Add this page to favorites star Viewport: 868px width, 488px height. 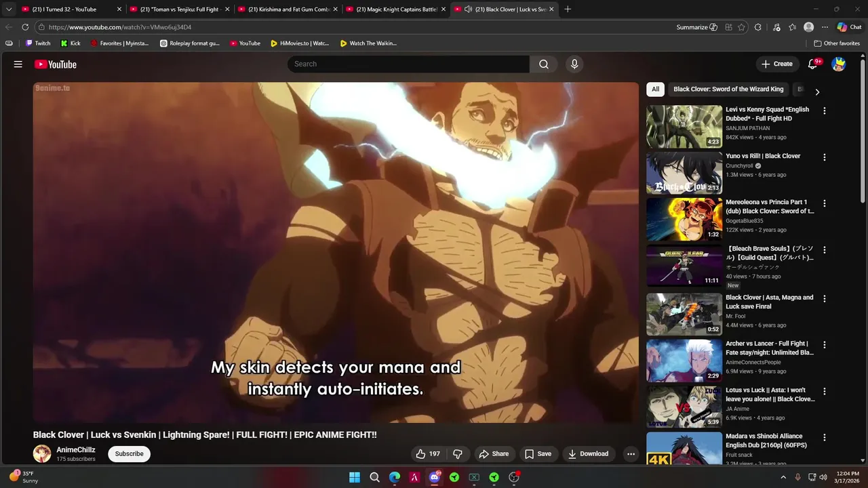point(742,27)
